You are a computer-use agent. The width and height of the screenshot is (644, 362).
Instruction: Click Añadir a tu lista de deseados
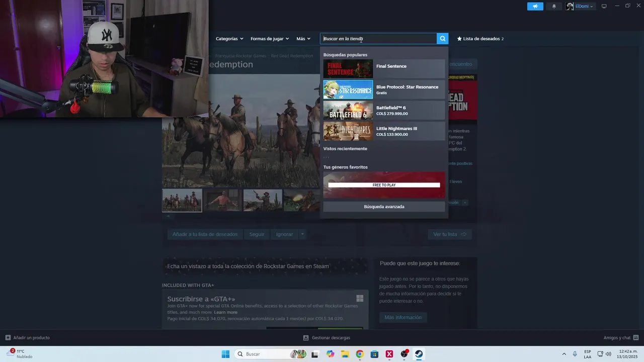pos(205,234)
